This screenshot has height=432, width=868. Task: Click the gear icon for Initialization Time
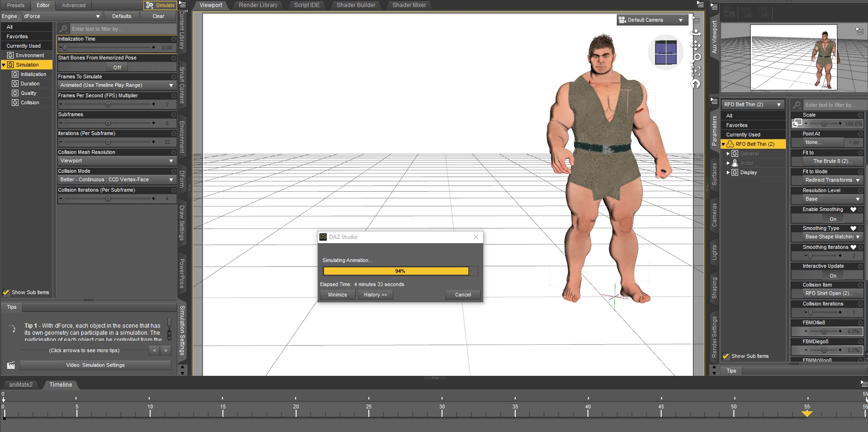pos(174,39)
